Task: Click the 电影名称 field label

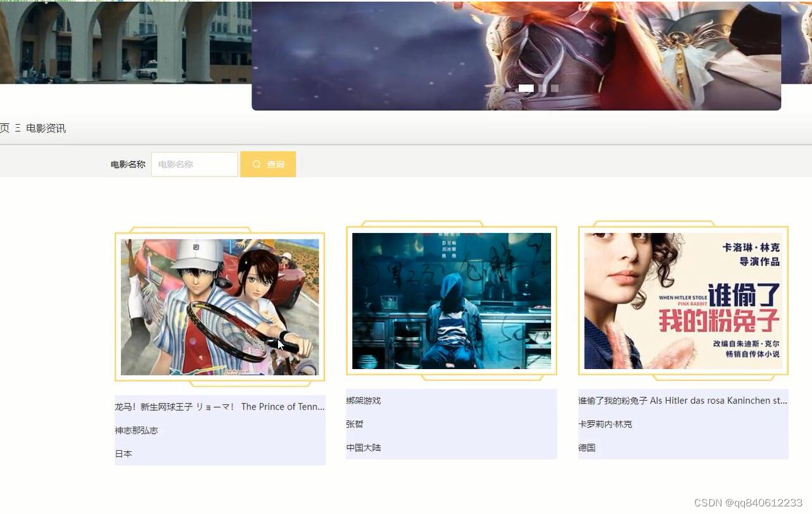Action: (128, 165)
